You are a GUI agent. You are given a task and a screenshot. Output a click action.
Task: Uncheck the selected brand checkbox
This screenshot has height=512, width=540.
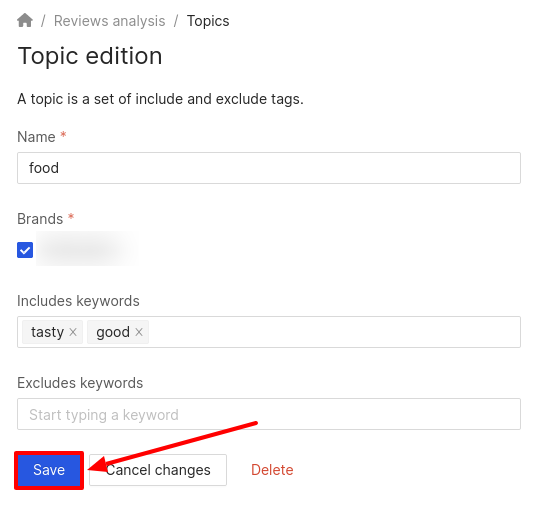(x=25, y=250)
